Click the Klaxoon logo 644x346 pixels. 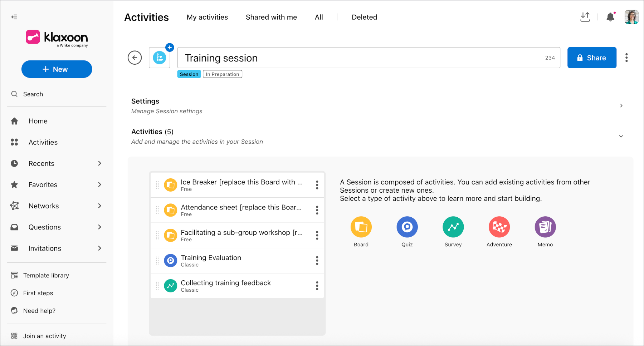pos(57,38)
